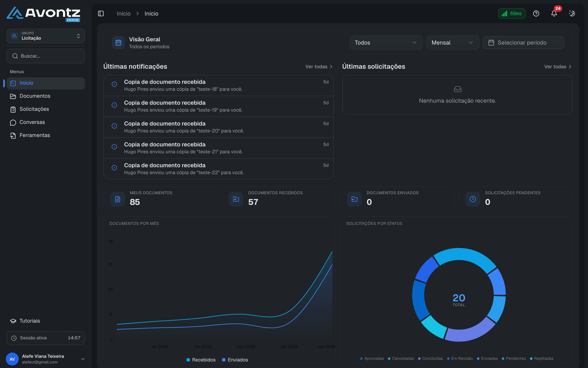Click the Visão Geral calendar icon
The width and height of the screenshot is (588, 368).
point(118,43)
